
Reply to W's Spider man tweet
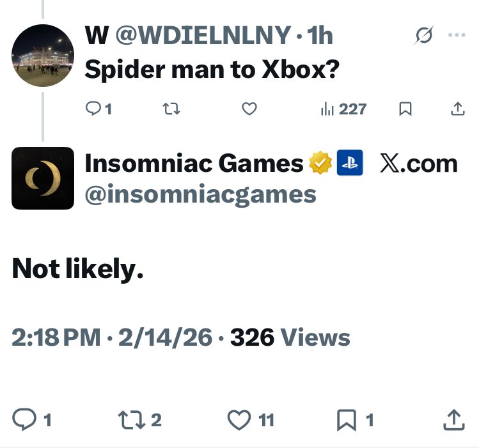(x=93, y=109)
